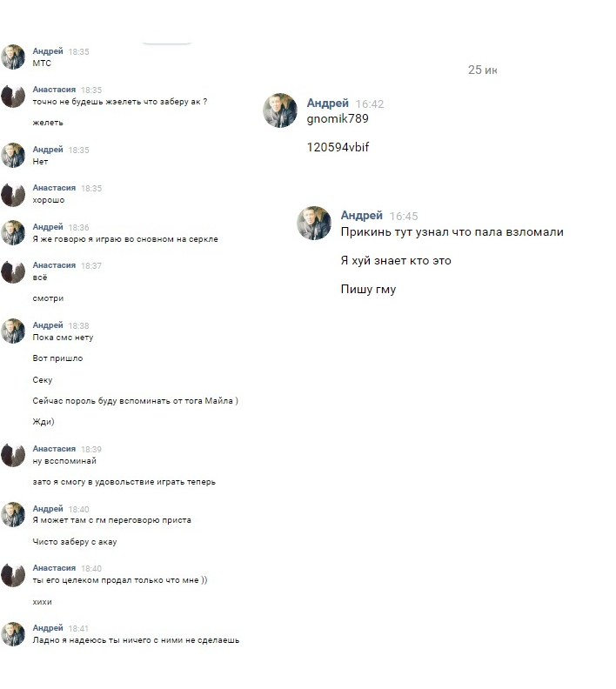Image resolution: width=616 pixels, height=689 pixels.
Task: Click the date separator starting with 25
Action: tap(482, 70)
